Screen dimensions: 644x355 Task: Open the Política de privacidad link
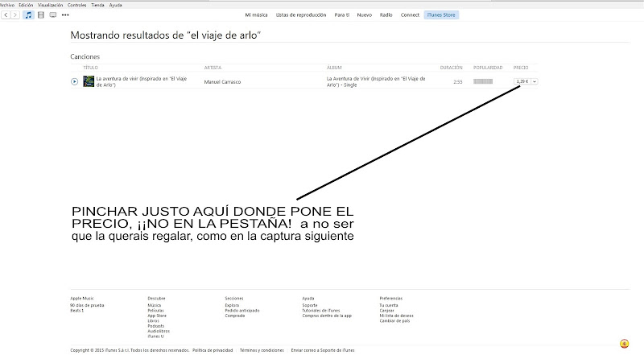point(213,350)
